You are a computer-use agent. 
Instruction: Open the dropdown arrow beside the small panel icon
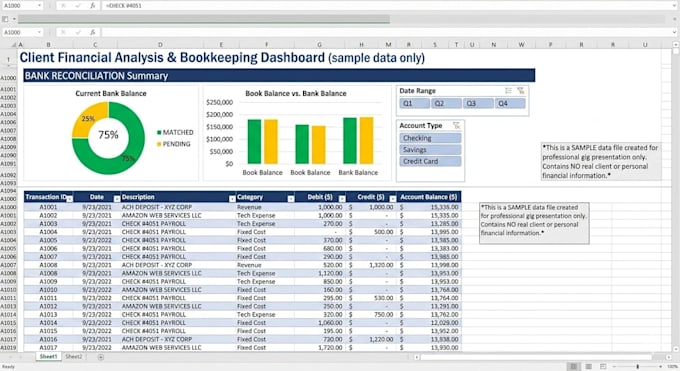pos(14,19)
